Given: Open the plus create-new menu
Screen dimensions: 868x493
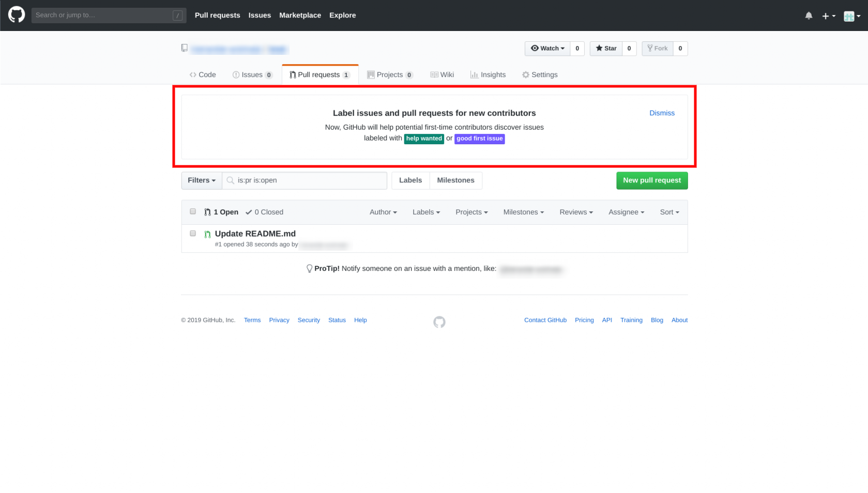Looking at the screenshot, I should click(x=829, y=16).
